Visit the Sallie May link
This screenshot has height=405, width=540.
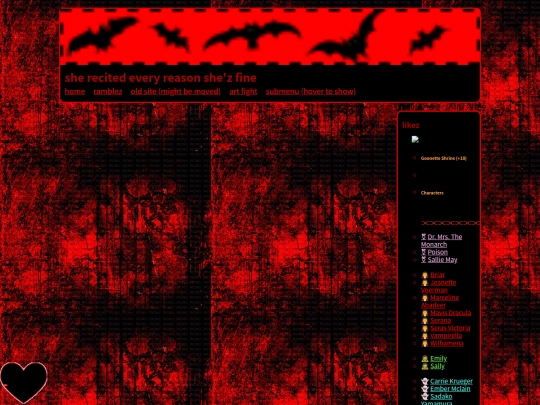coord(442,260)
